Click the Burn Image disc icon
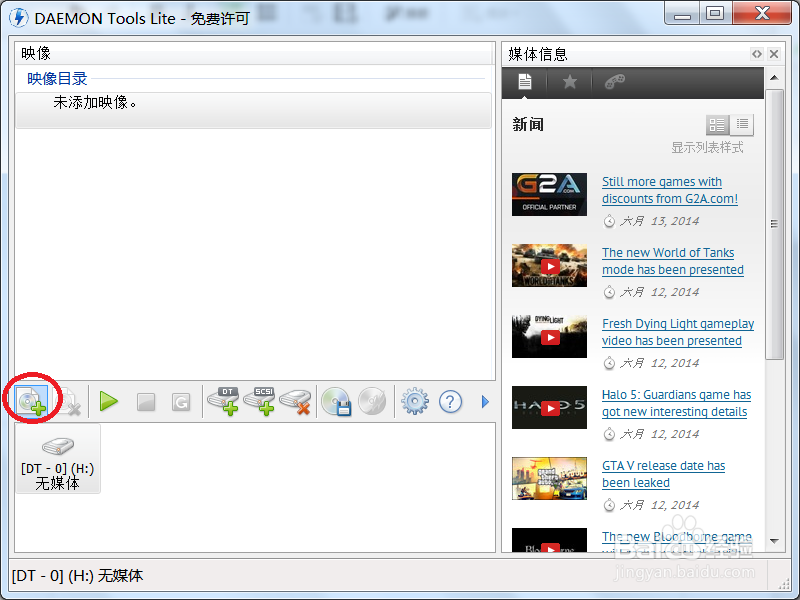 (372, 402)
